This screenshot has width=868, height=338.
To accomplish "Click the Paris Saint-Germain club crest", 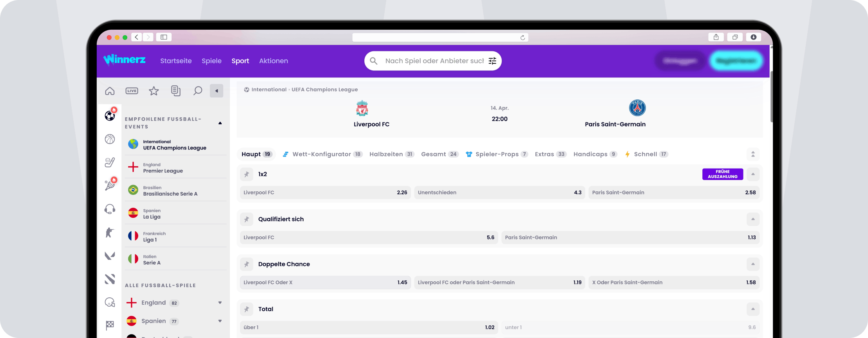I will pos(637,108).
